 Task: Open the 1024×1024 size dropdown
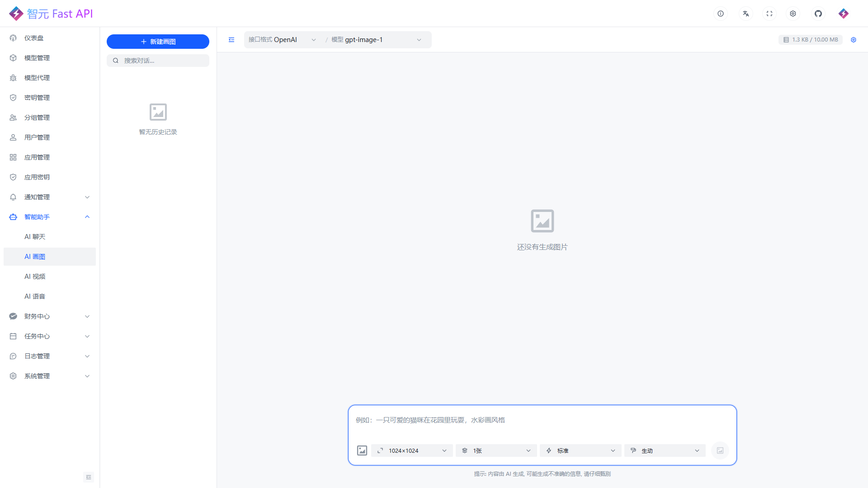click(411, 450)
